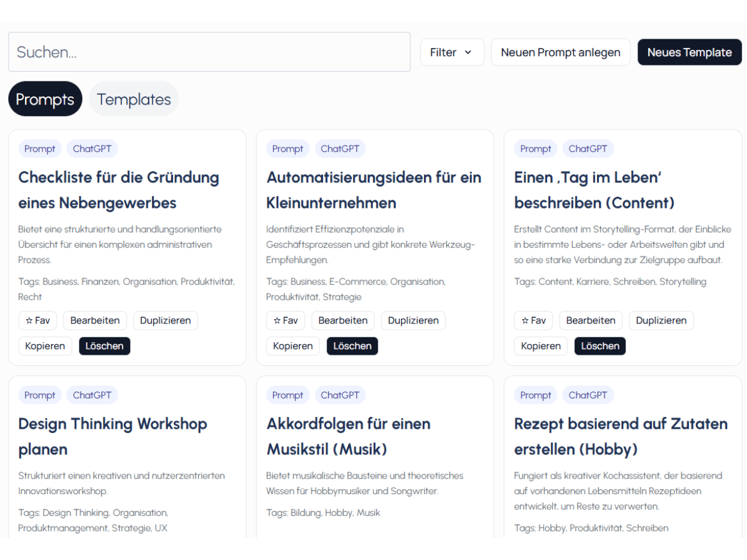The width and height of the screenshot is (747, 560).
Task: Click Prompt badge on Automatisierungsideen card
Action: (x=288, y=149)
